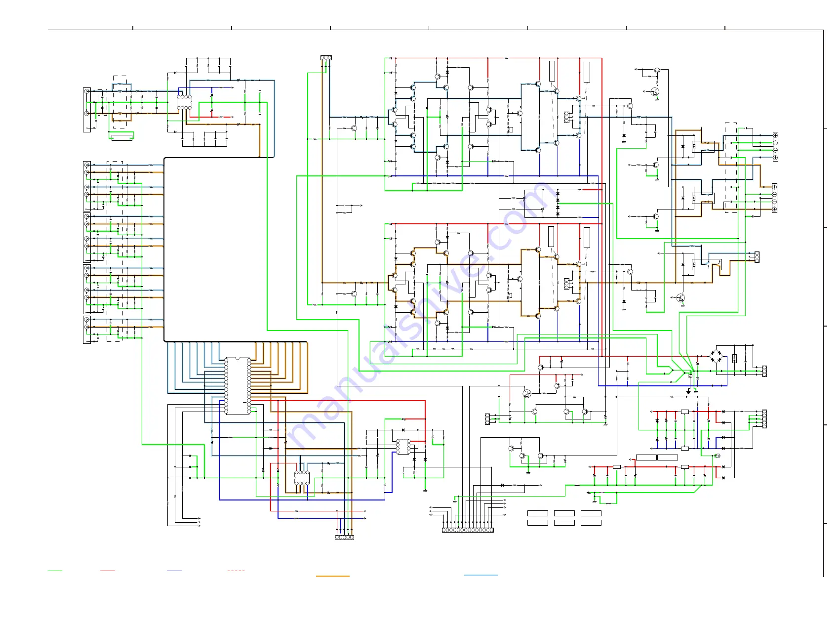Viewport: 840px width, 624px height.
Task: Click the 8-pin IC beside the wide 14-pin bottom connector
Action: (x=403, y=447)
